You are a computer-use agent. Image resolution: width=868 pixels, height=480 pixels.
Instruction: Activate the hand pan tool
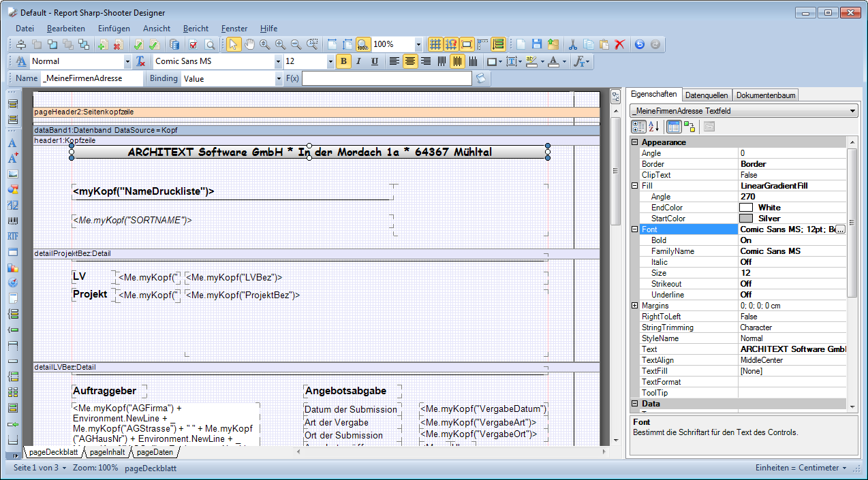(249, 44)
